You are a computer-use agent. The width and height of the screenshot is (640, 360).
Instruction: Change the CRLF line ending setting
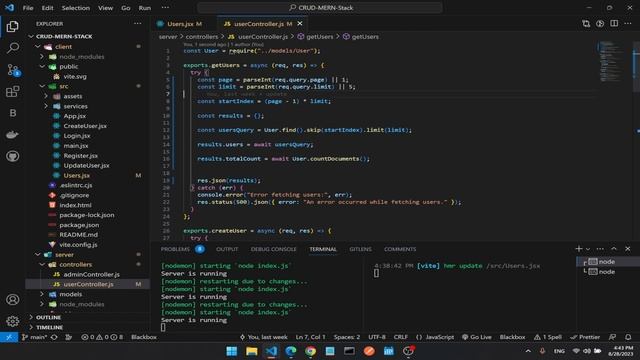click(400, 337)
